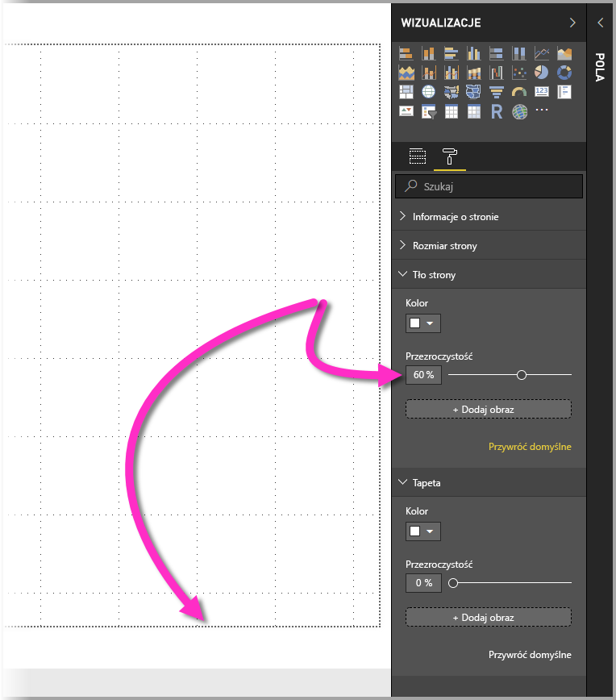Viewport: 616px width, 700px height.
Task: Select line and clustered column chart visual
Action: [x=452, y=73]
